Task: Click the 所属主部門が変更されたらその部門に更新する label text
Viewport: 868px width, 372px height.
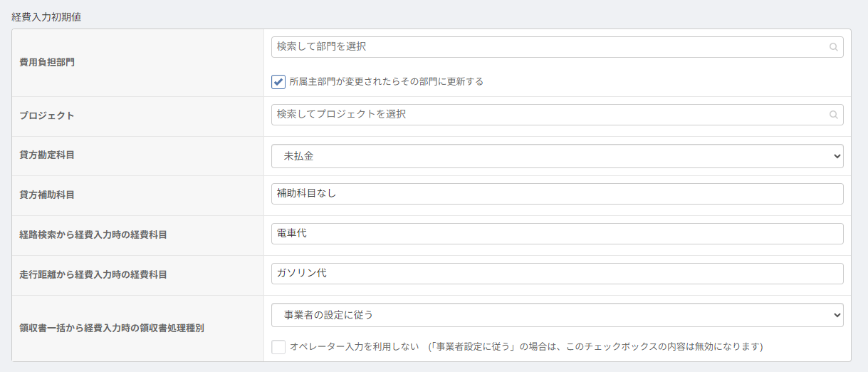Action: tap(386, 82)
